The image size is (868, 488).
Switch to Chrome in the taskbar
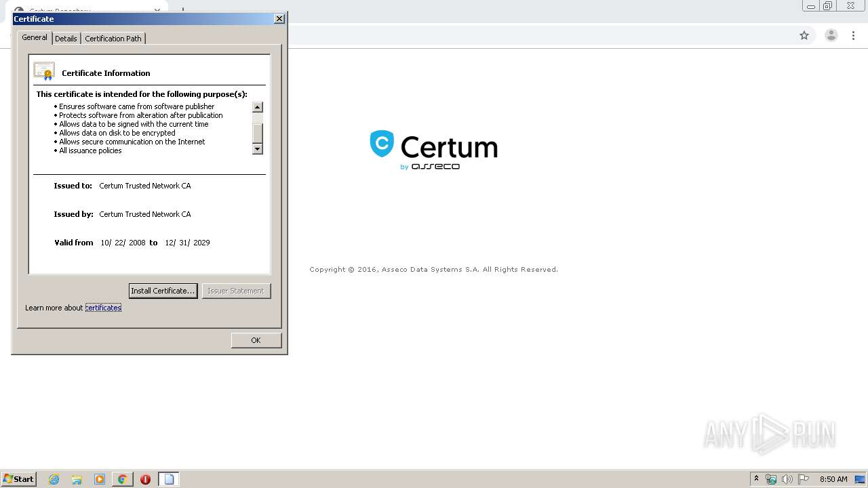pyautogui.click(x=123, y=479)
